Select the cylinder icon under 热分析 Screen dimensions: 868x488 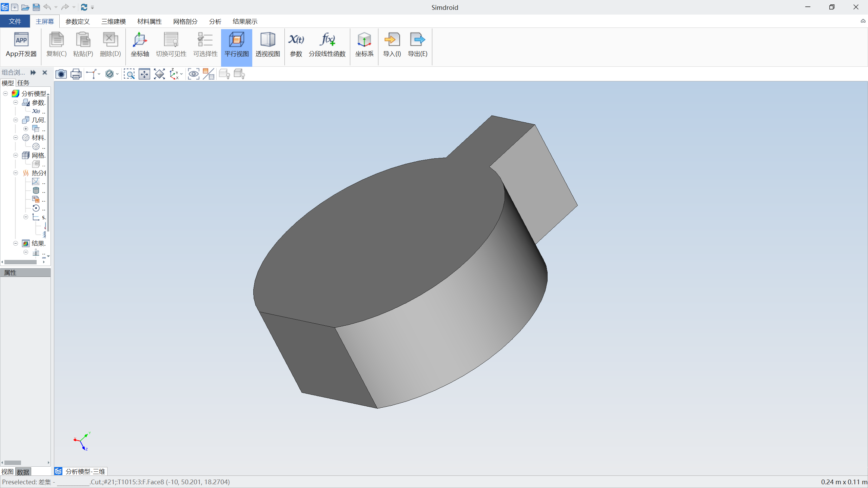tap(36, 190)
